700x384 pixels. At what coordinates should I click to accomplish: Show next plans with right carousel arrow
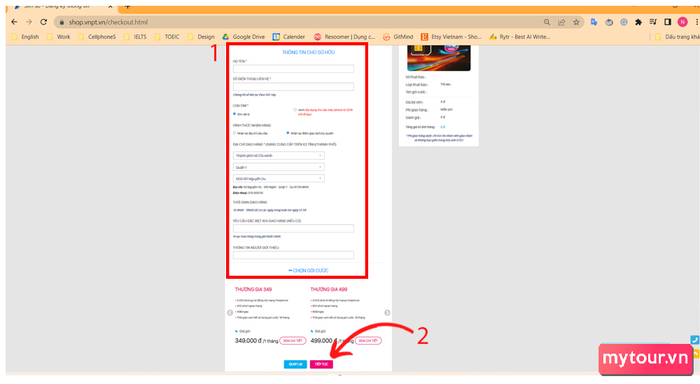point(387,313)
